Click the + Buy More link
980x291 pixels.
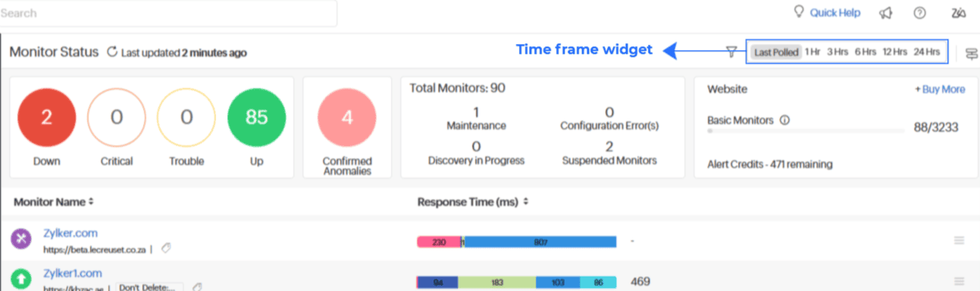pyautogui.click(x=940, y=89)
